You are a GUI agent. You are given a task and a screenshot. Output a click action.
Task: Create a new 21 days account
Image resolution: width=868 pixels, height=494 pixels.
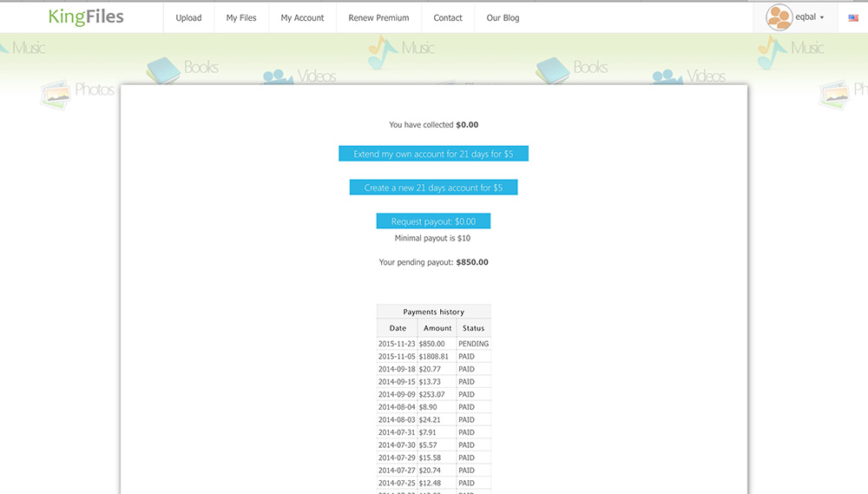[x=433, y=188]
